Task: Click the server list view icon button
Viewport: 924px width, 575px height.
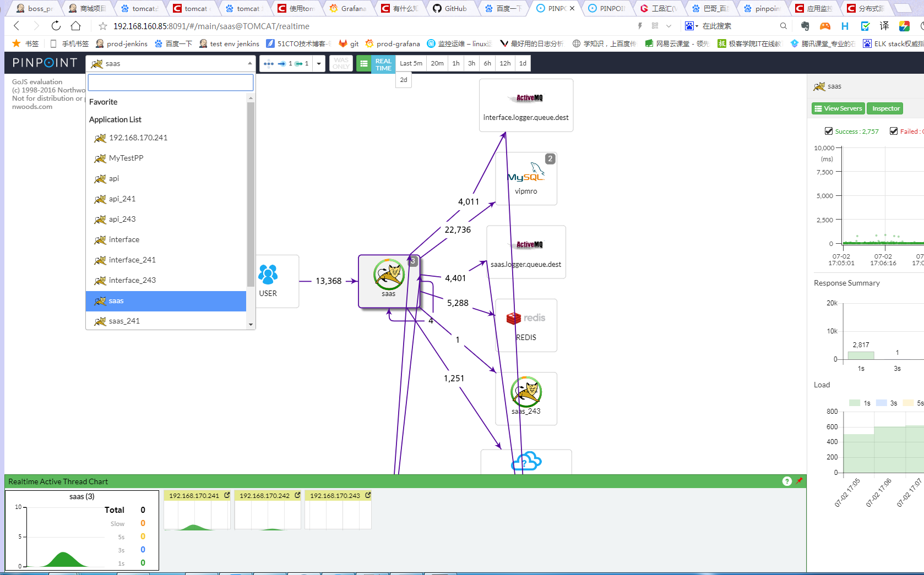Action: click(363, 64)
